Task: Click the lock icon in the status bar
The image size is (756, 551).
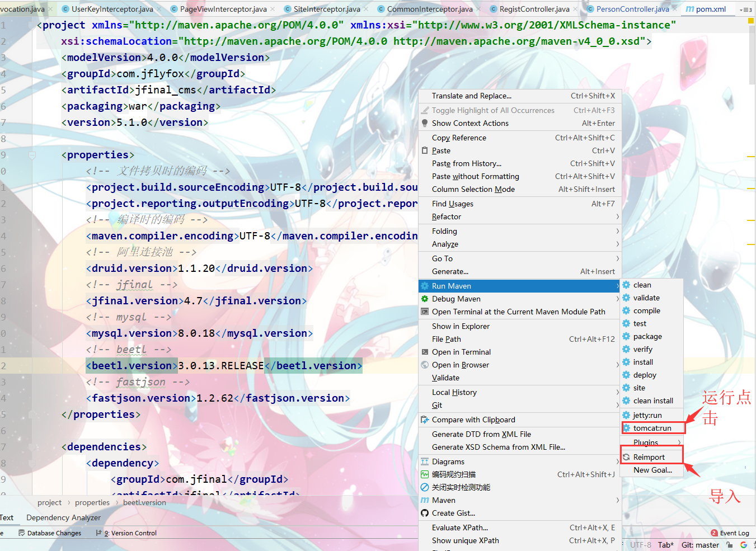Action: (x=729, y=545)
